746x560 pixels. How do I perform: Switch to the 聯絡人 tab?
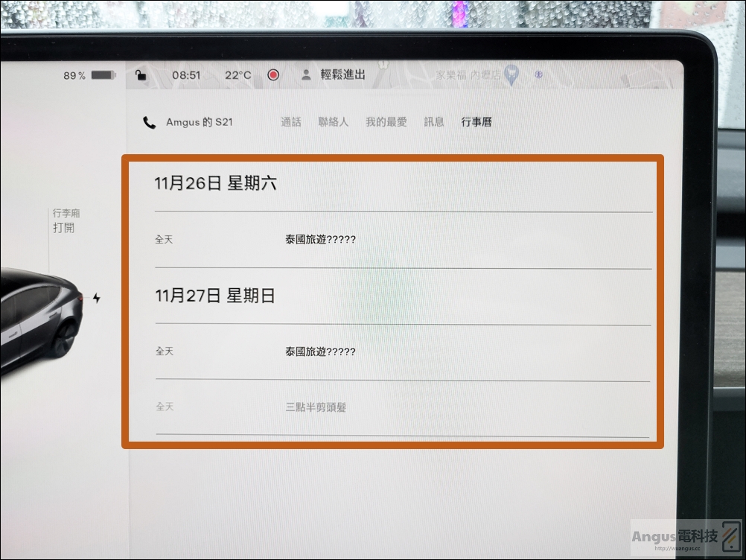333,122
